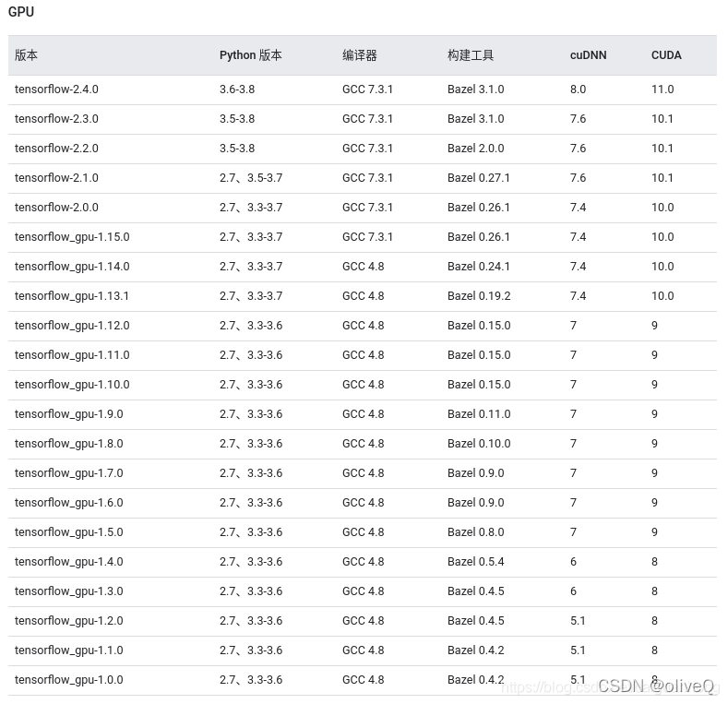Click the CUDA column header
This screenshot has width=728, height=704.
pos(666,55)
